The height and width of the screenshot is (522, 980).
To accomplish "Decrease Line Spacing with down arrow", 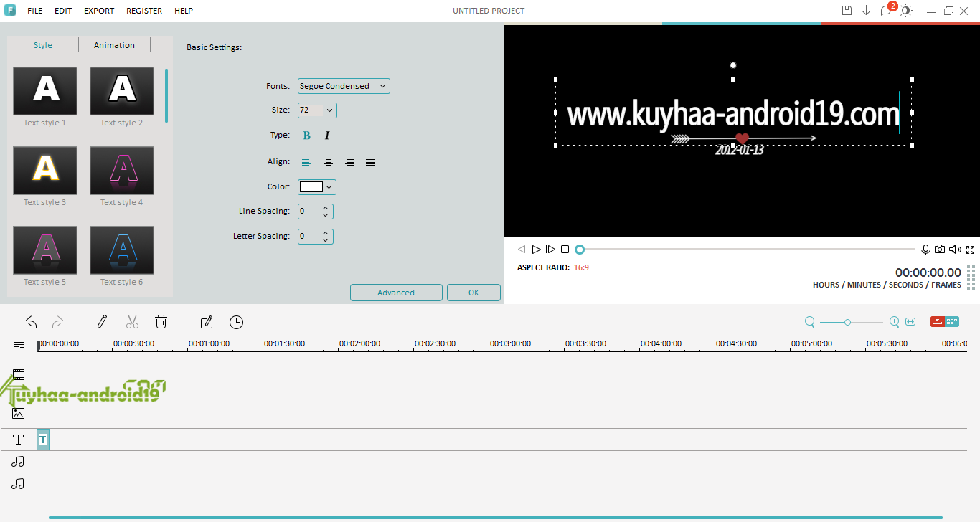I will [326, 215].
